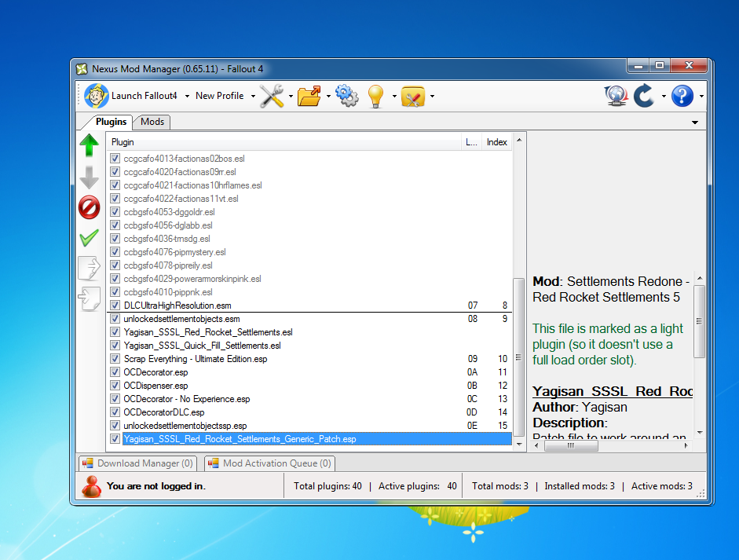
Task: Open dropdown arrow next to help icon
Action: tap(701, 96)
